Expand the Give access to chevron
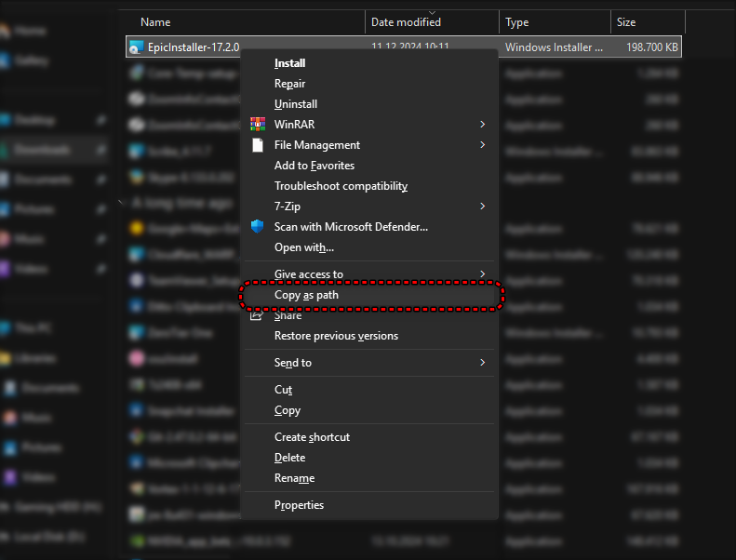The image size is (736, 560). 483,273
